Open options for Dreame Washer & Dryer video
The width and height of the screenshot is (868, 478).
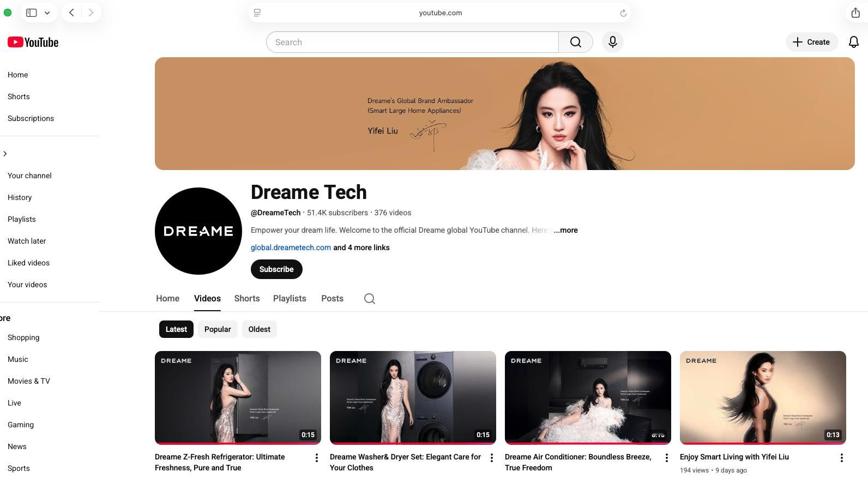pos(491,458)
